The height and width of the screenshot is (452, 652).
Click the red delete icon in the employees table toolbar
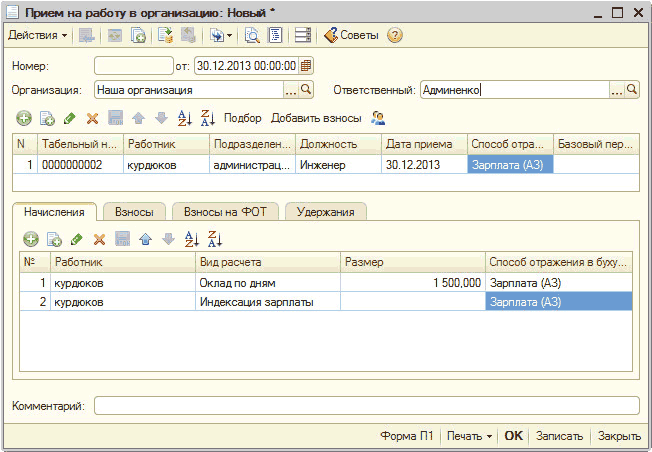[x=92, y=118]
